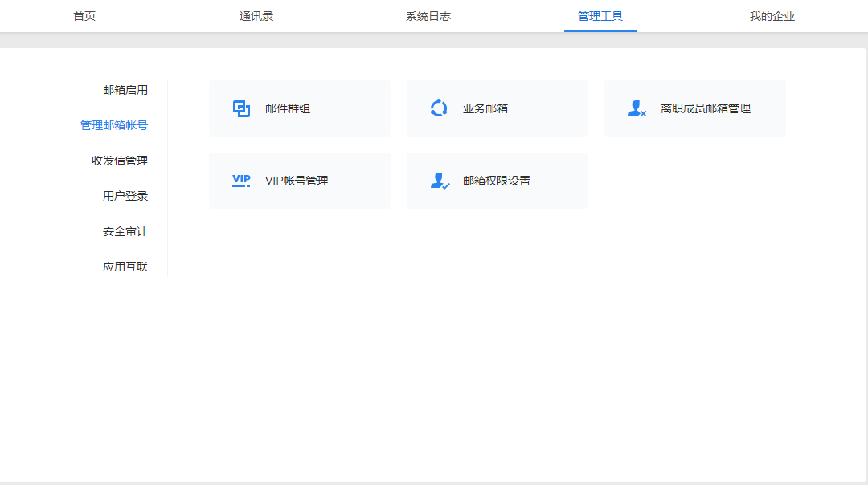
Task: Switch to the 首页 tab
Action: point(86,15)
